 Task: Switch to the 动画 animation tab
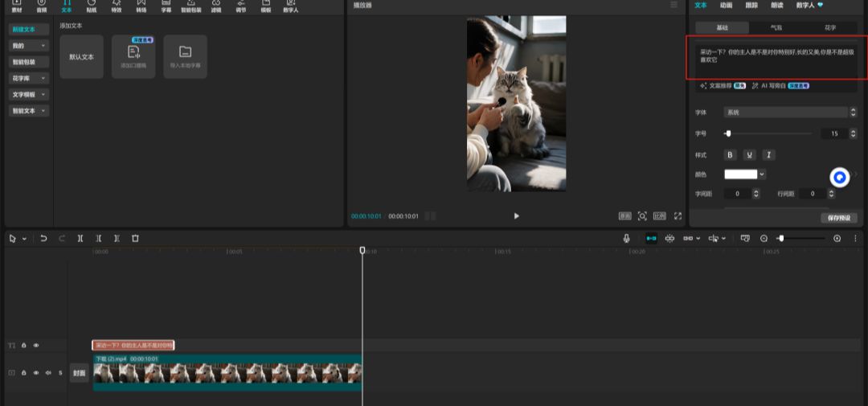(x=727, y=5)
